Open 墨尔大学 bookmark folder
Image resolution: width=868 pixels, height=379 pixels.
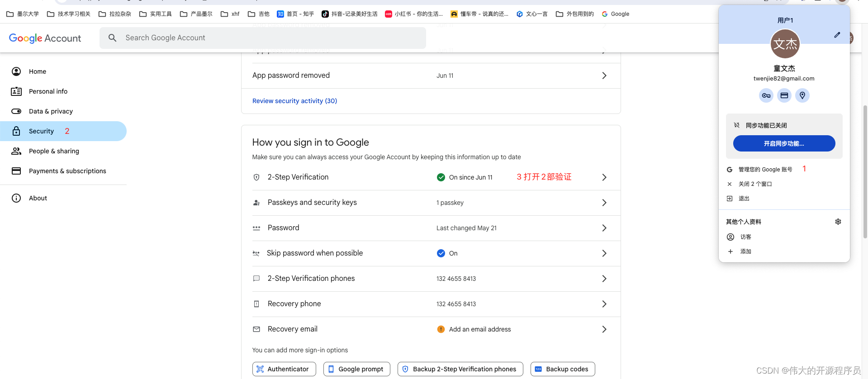click(23, 14)
